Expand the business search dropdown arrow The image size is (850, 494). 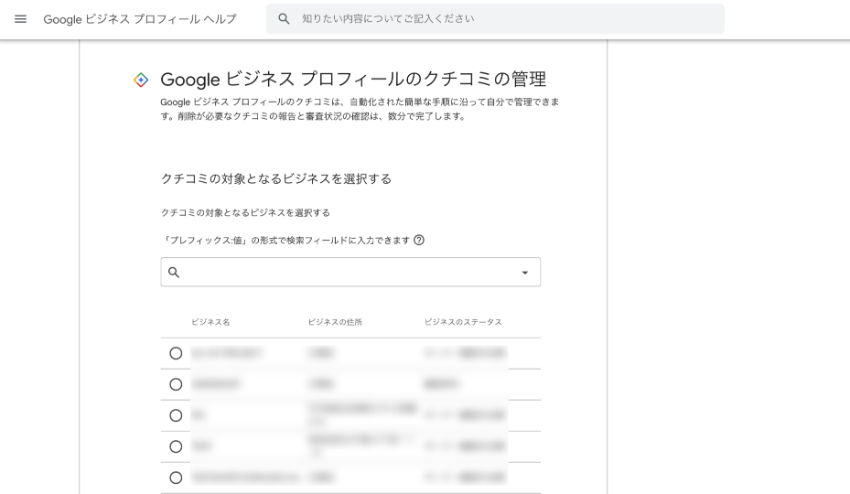[525, 272]
